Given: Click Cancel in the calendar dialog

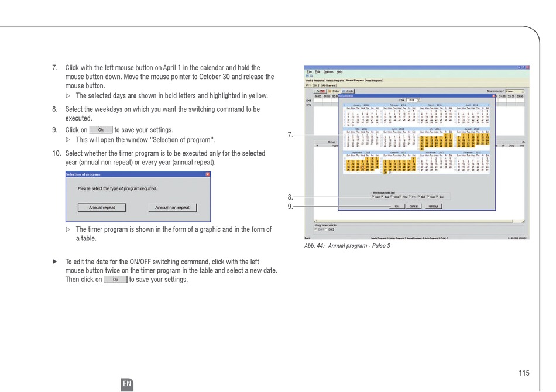Looking at the screenshot, I should (x=413, y=207).
